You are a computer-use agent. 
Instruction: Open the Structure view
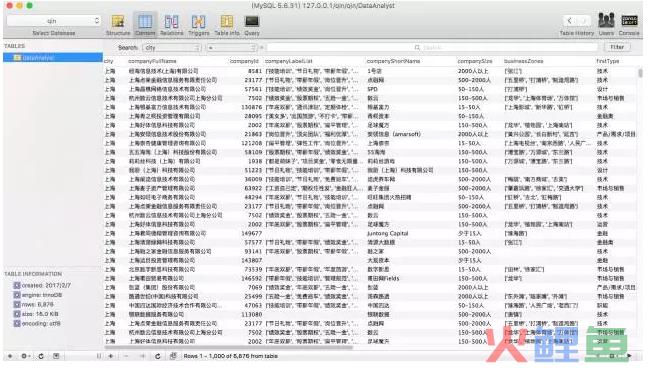tap(118, 25)
